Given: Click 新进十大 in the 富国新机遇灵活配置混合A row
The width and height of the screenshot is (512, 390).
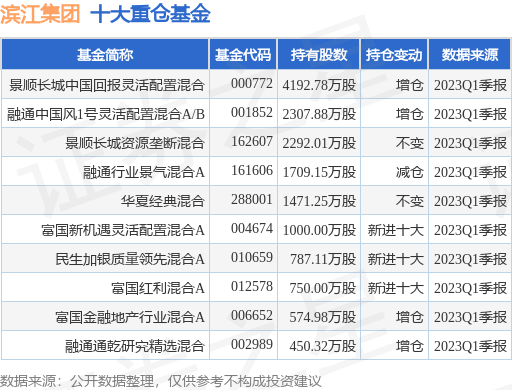Looking at the screenshot, I should pos(396,230).
